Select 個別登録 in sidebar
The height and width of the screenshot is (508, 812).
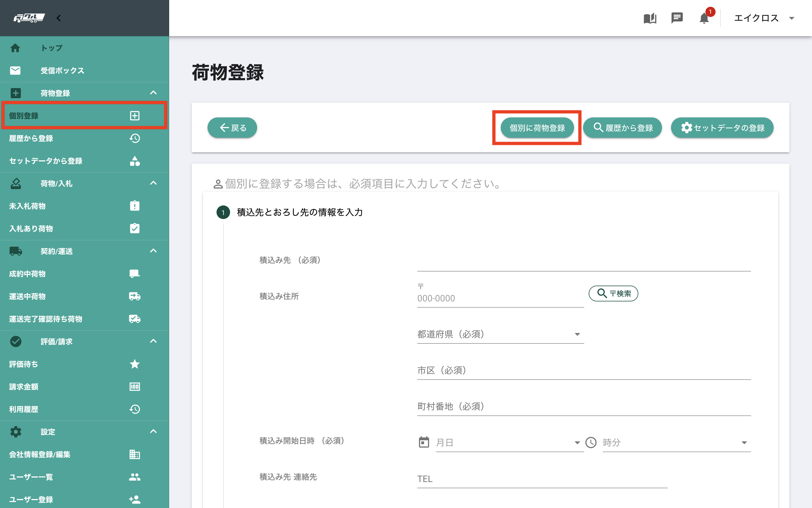[85, 116]
